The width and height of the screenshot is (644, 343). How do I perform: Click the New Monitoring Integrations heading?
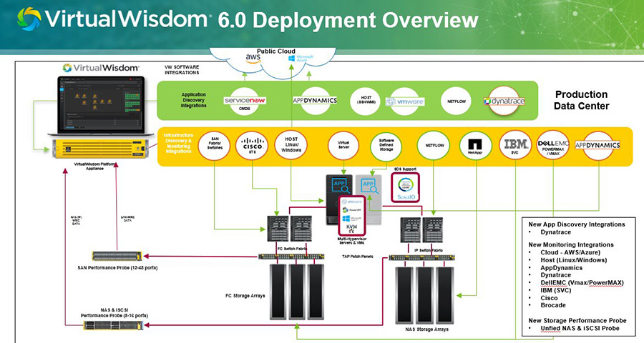[570, 244]
